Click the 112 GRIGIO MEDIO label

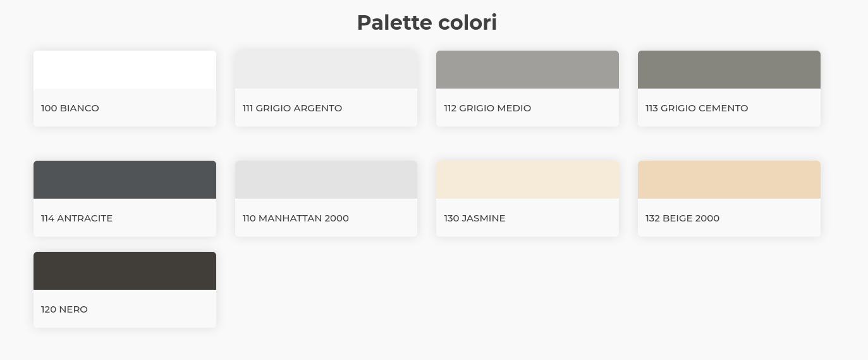point(487,108)
